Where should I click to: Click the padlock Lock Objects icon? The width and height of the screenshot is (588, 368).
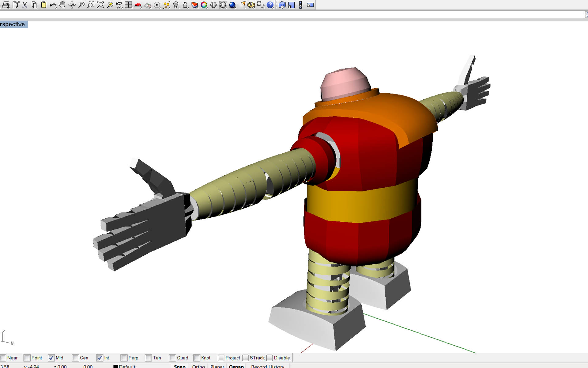pyautogui.click(x=185, y=5)
